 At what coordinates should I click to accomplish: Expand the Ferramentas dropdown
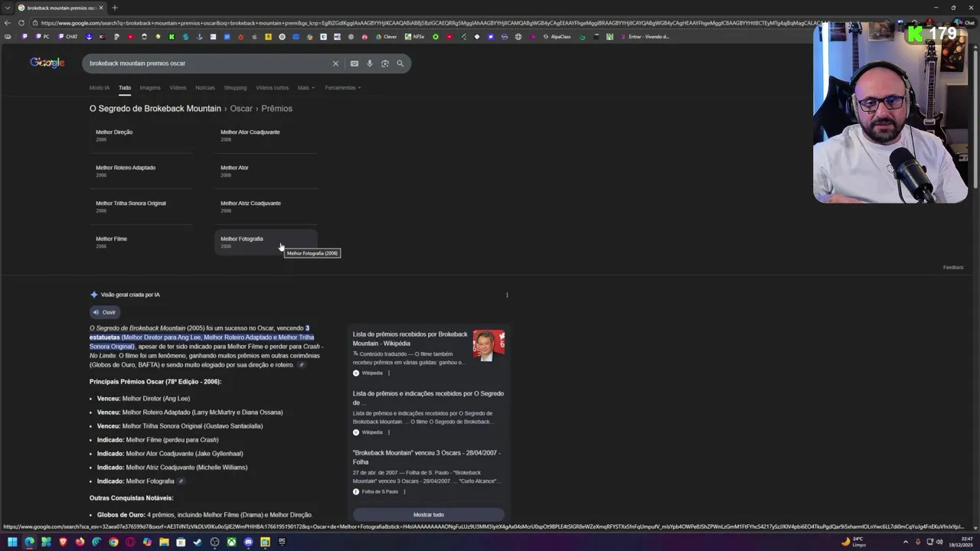pos(342,87)
